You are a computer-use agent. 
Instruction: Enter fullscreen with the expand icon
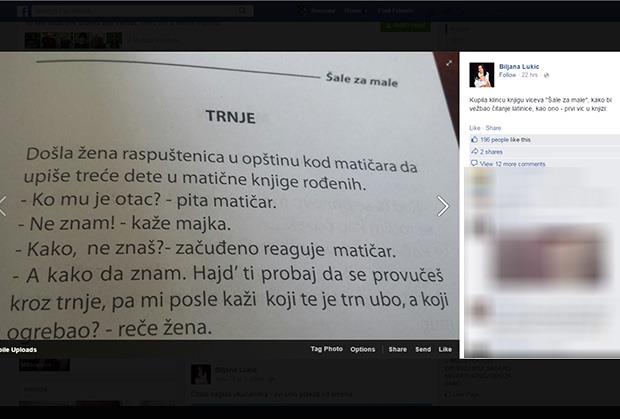point(449,63)
